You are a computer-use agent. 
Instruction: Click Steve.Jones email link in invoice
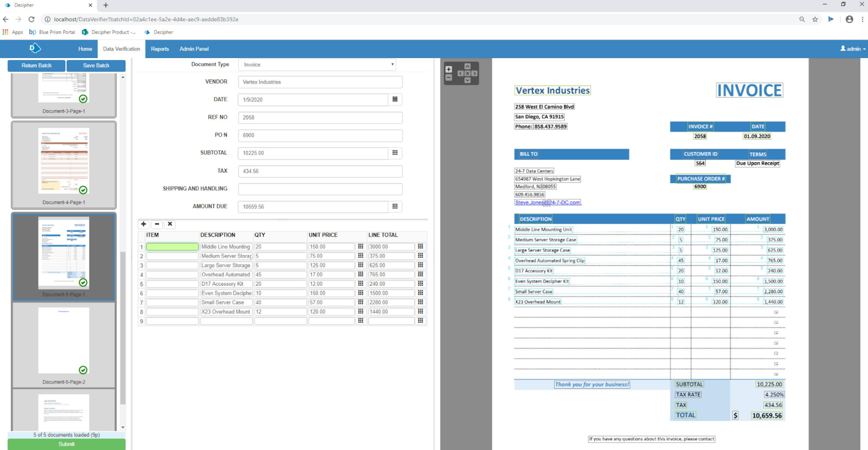point(547,202)
